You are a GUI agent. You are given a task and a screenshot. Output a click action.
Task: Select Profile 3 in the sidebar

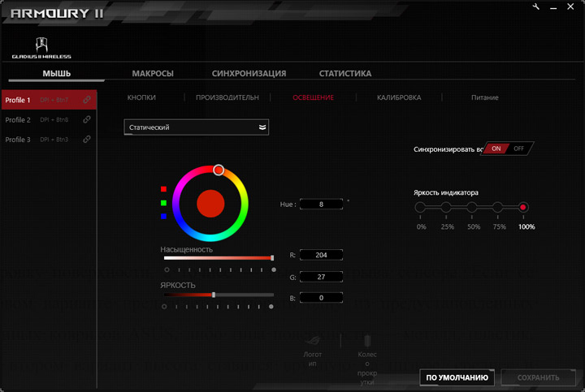49,140
